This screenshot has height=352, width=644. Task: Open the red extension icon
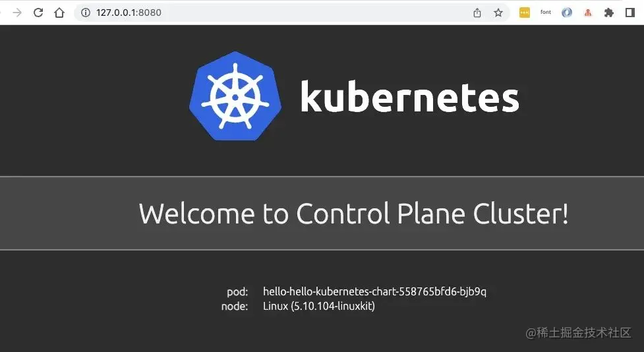tap(588, 13)
